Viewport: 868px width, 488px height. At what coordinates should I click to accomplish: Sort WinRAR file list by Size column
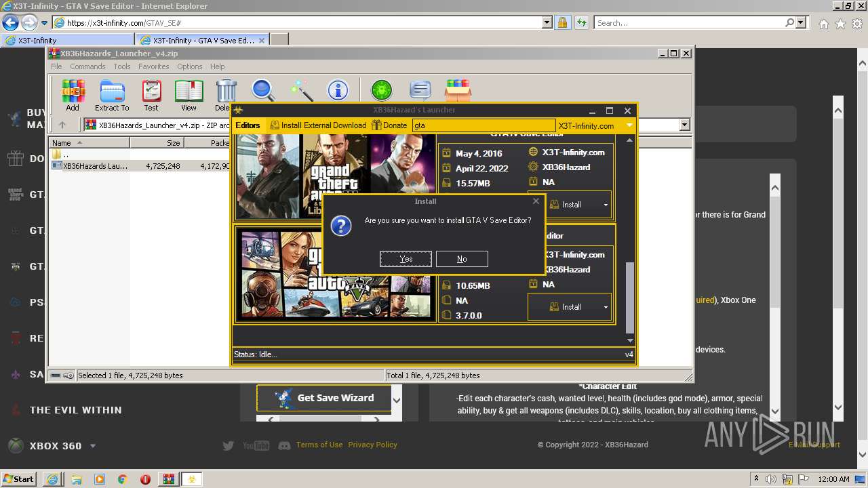tap(157, 143)
